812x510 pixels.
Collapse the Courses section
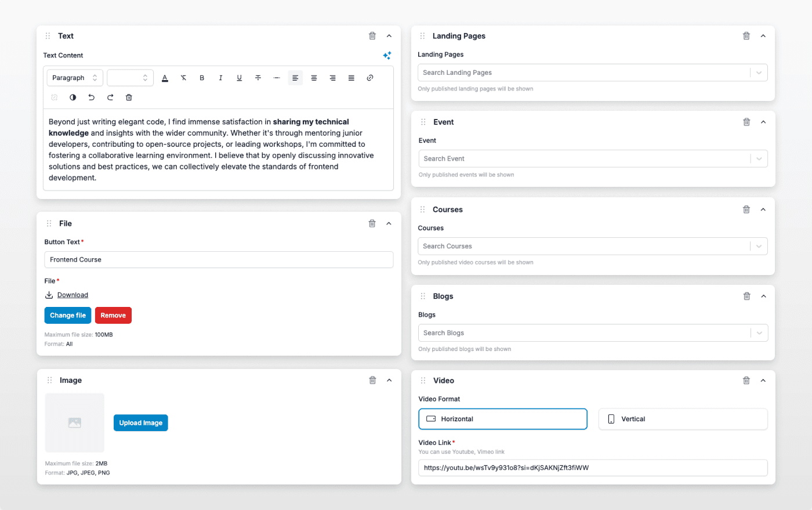(763, 209)
